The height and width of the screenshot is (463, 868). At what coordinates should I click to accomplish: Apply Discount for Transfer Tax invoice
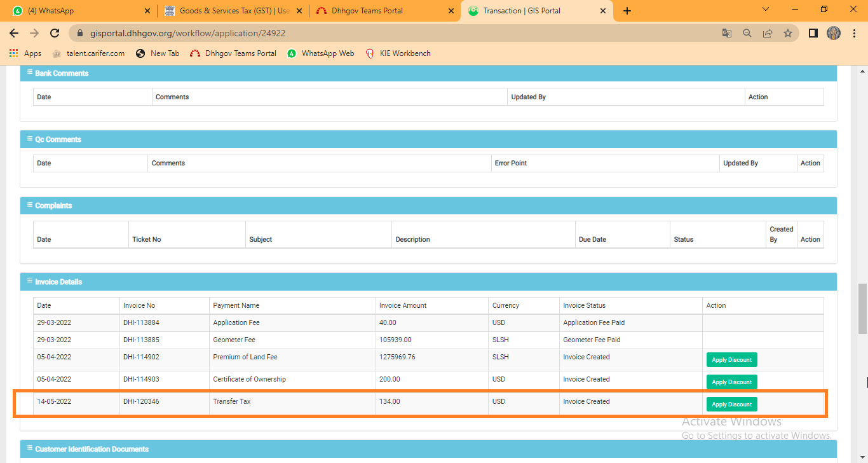tap(731, 404)
